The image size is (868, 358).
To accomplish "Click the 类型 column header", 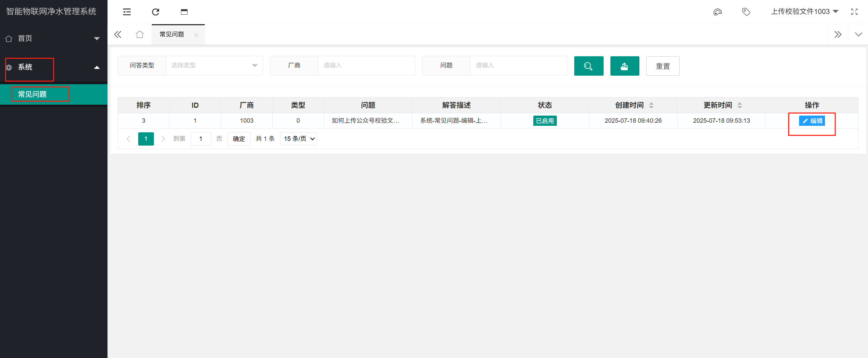I will pyautogui.click(x=298, y=105).
